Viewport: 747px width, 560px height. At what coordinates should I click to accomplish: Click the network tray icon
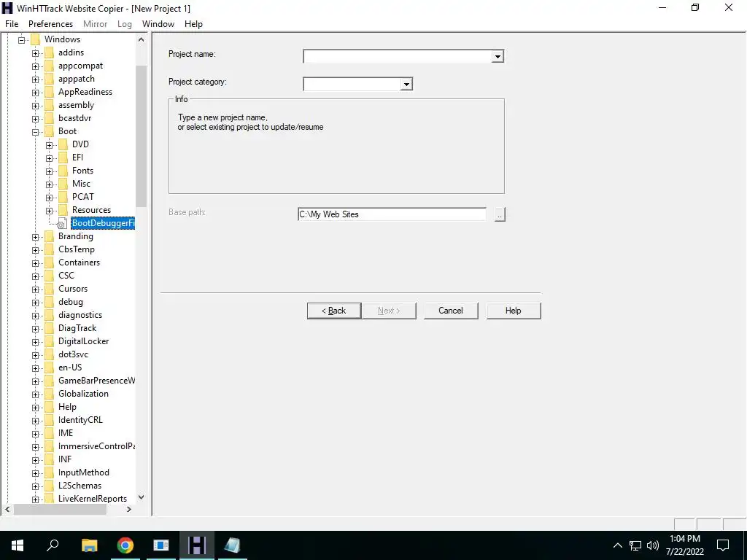(635, 545)
